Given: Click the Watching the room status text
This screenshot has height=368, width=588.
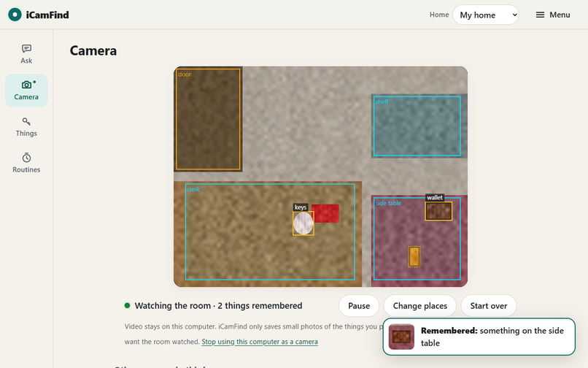Looking at the screenshot, I should point(218,306).
